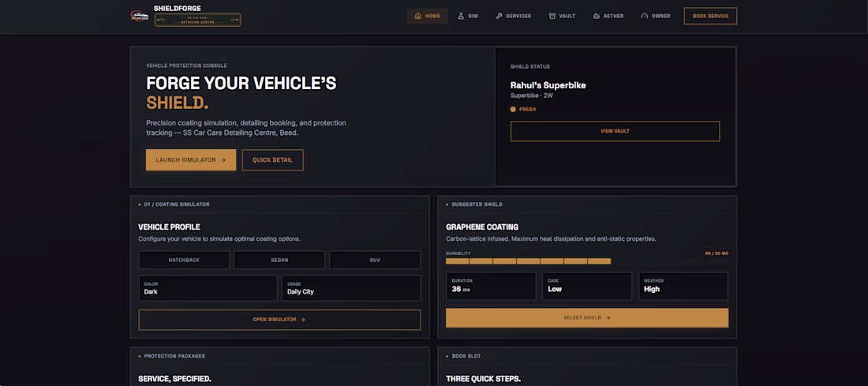This screenshot has width=868, height=386.
Task: Click the 'Graphene Coating' heading
Action: click(482, 227)
